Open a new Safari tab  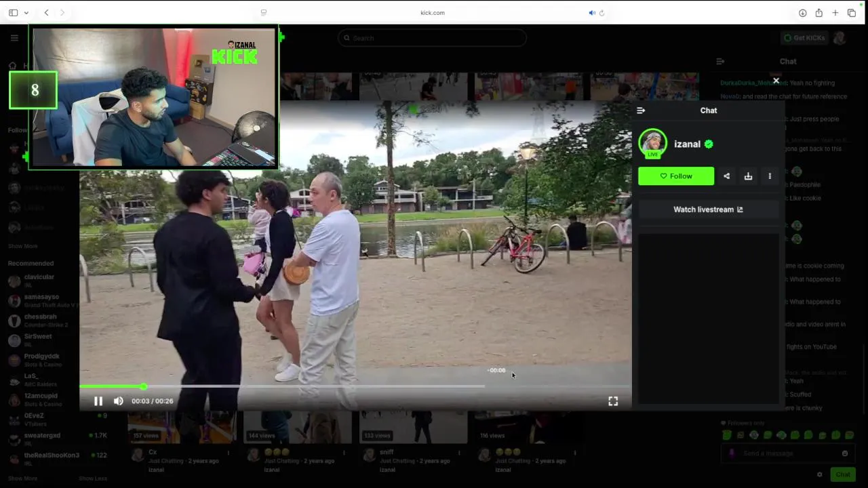[x=835, y=13]
